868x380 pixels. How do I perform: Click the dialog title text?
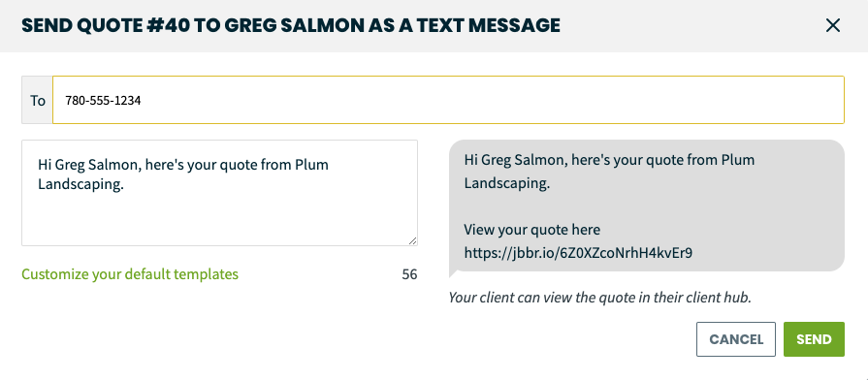pyautogui.click(x=291, y=25)
